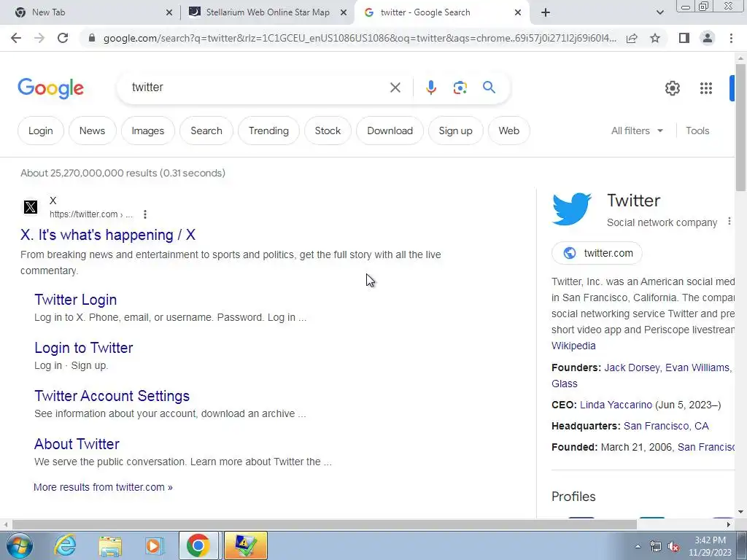Select the Sign up filter chip
The image size is (747, 560).
click(x=455, y=131)
